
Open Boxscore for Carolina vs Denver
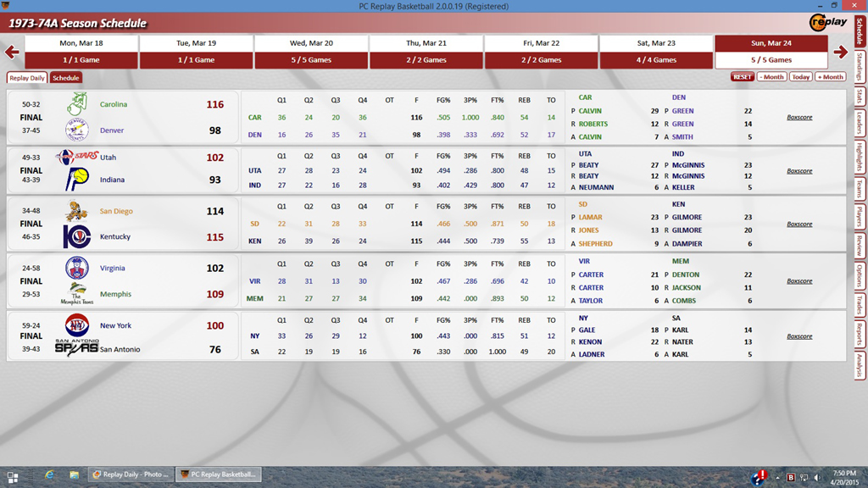click(x=798, y=118)
